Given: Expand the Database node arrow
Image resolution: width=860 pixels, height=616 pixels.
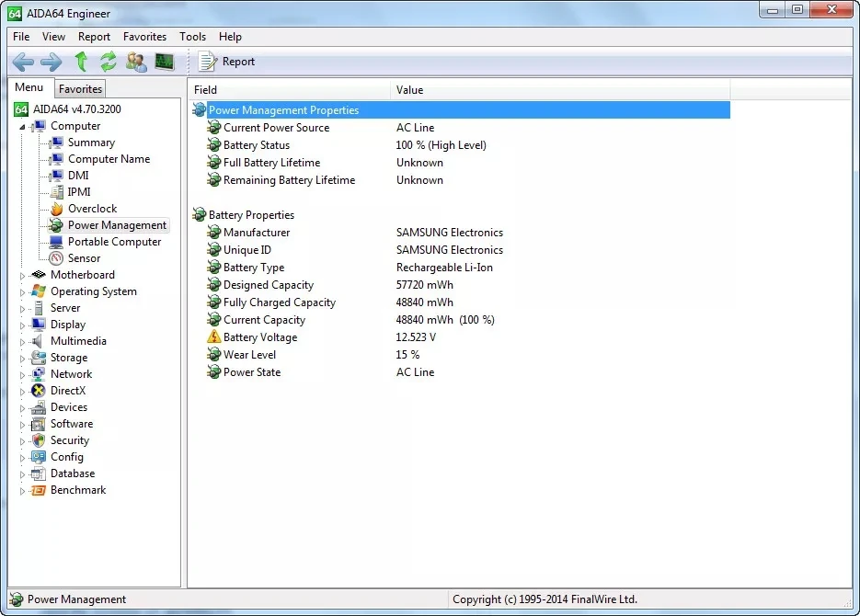Looking at the screenshot, I should tap(22, 474).
